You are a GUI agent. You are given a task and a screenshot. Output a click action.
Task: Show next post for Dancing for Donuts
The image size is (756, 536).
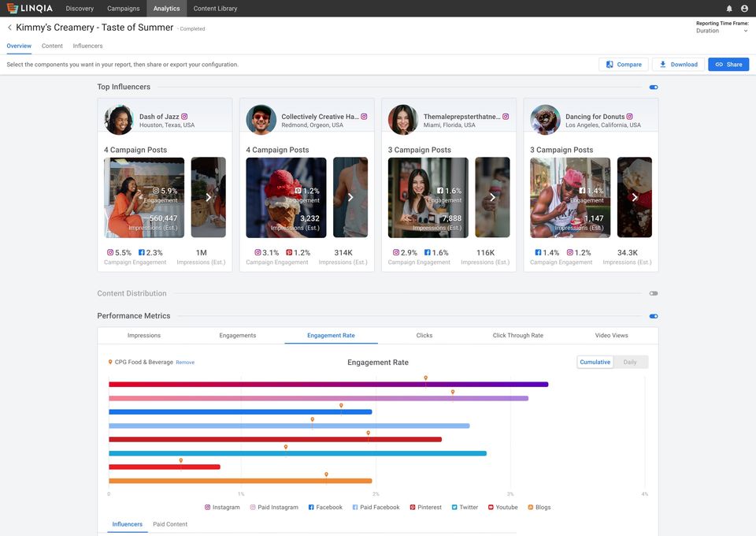(x=635, y=197)
